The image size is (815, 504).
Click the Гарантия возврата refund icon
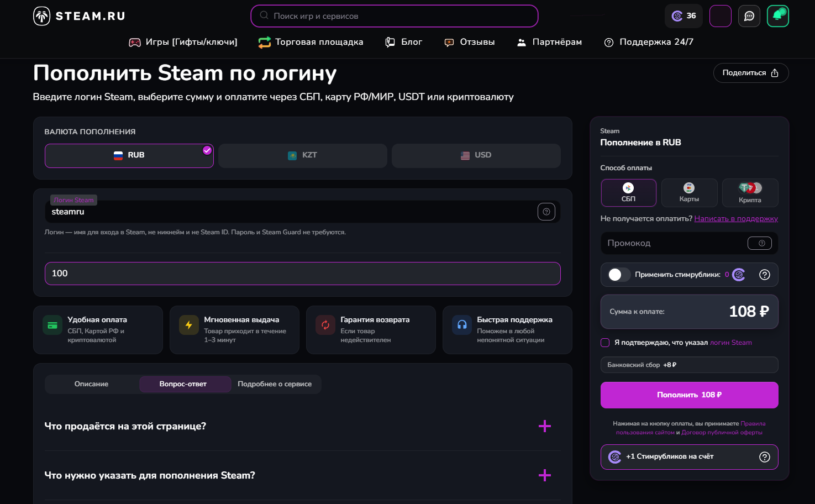pyautogui.click(x=325, y=325)
